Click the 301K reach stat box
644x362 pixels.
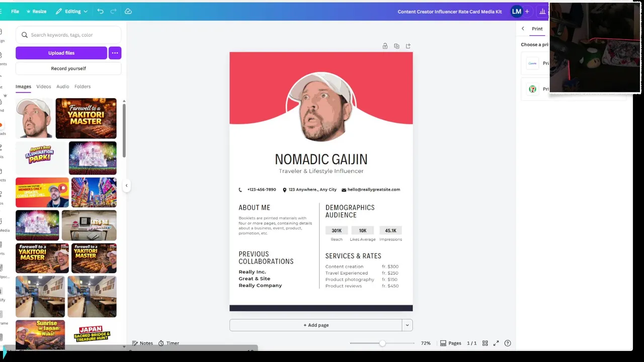pos(337,231)
